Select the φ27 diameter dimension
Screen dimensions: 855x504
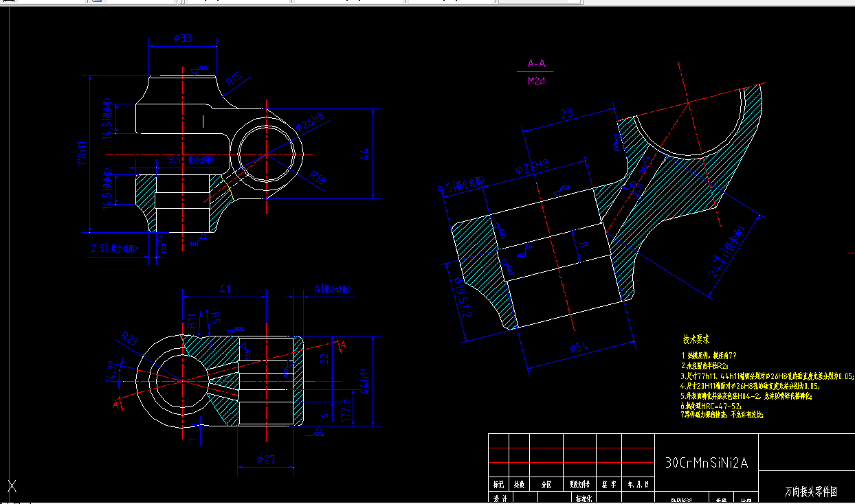(265, 459)
